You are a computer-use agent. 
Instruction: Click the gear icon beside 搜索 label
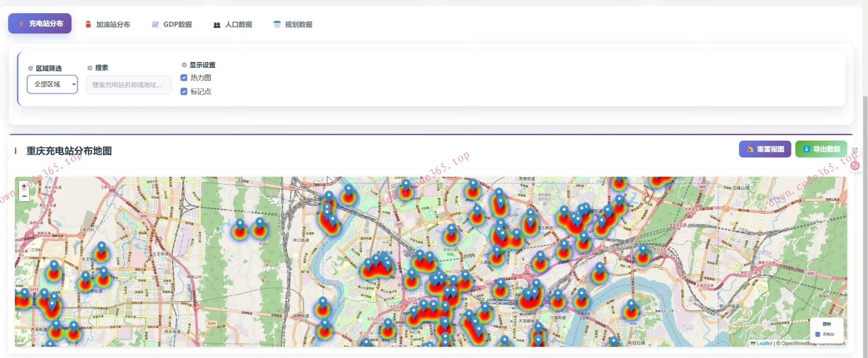tap(90, 68)
